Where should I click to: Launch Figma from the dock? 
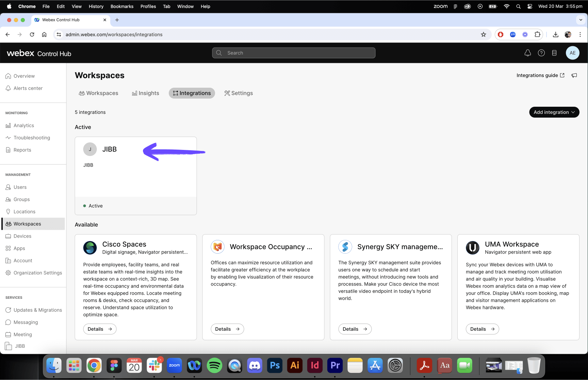point(114,365)
